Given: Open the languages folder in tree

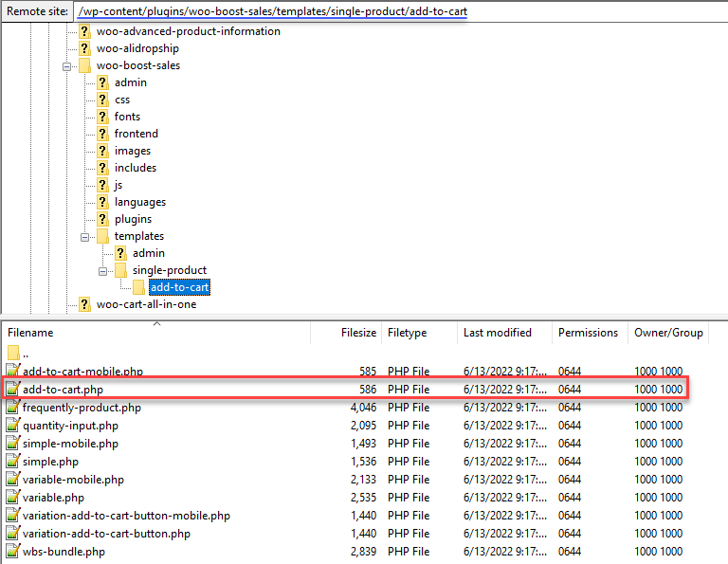Looking at the screenshot, I should 139,202.
